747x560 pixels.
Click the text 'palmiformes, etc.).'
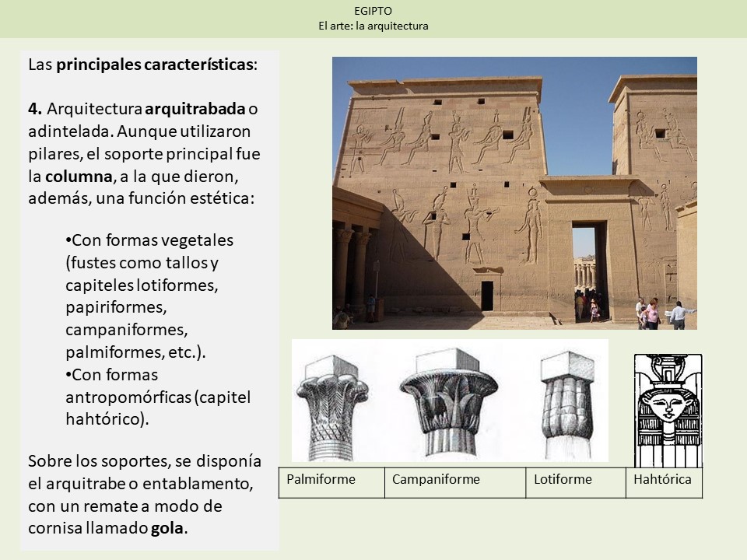[135, 352]
